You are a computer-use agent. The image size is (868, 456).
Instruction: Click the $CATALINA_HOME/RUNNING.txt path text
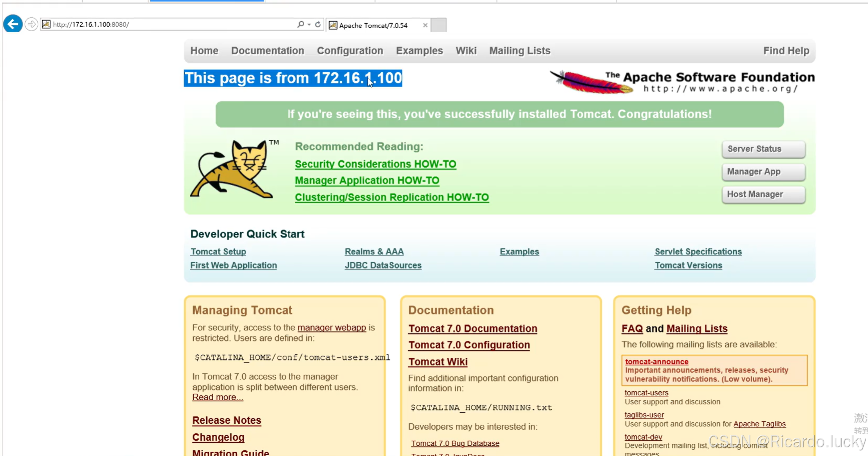(x=481, y=408)
